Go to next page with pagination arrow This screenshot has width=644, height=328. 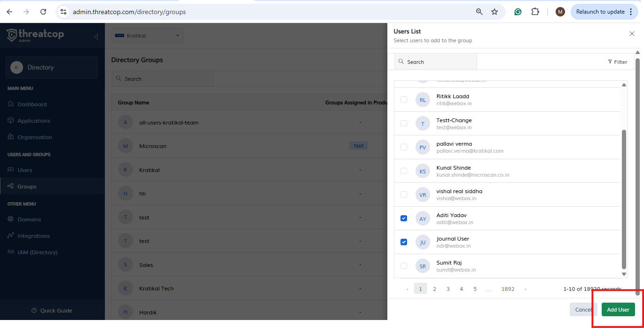[526, 289]
